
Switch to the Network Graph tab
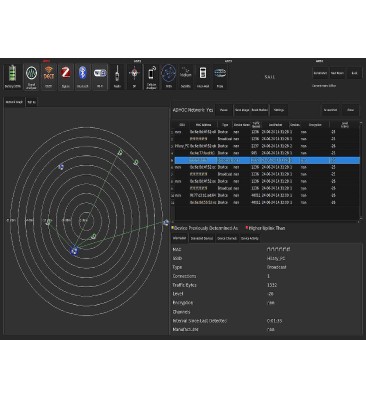pos(14,102)
